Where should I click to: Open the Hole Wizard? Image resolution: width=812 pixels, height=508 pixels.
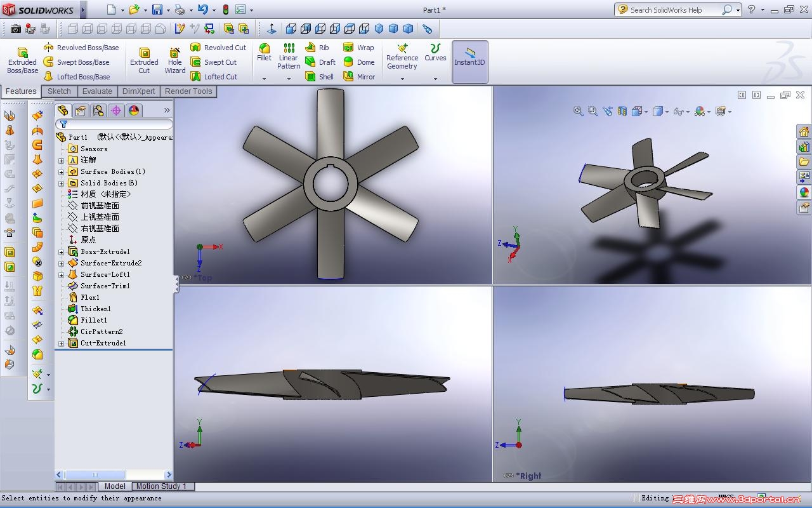pos(174,61)
